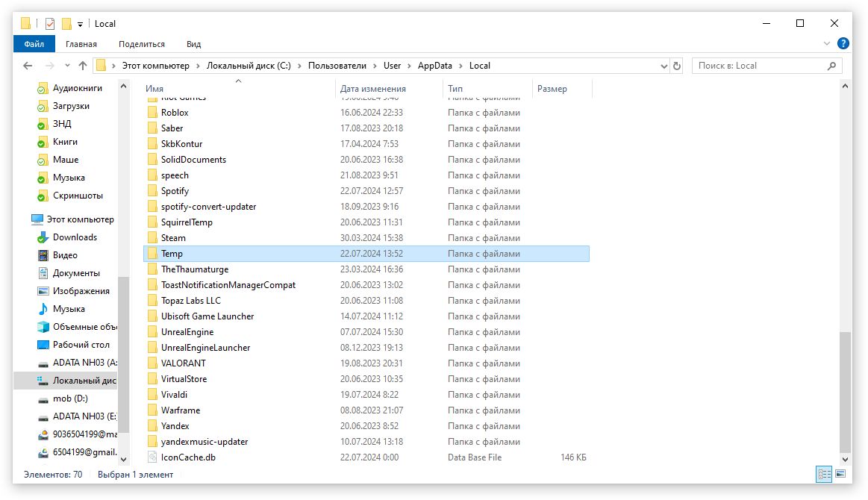Click the search magnifier icon
This screenshot has width=868, height=500.
click(832, 66)
